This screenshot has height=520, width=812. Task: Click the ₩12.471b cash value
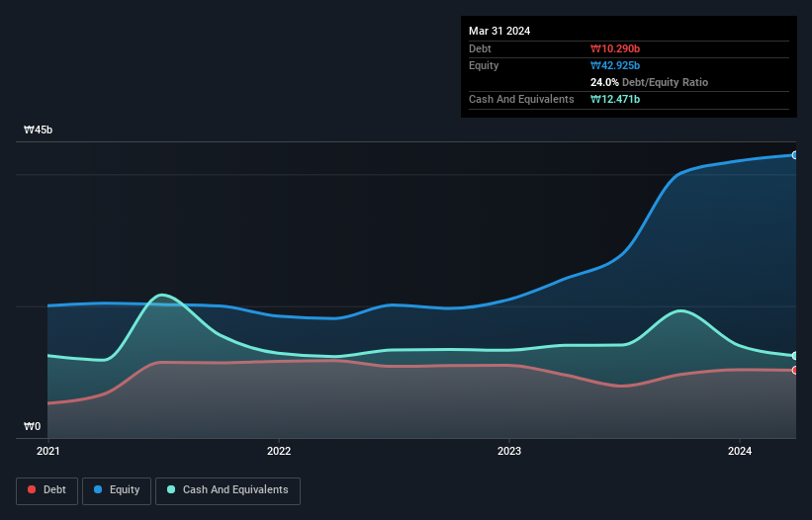coord(615,99)
